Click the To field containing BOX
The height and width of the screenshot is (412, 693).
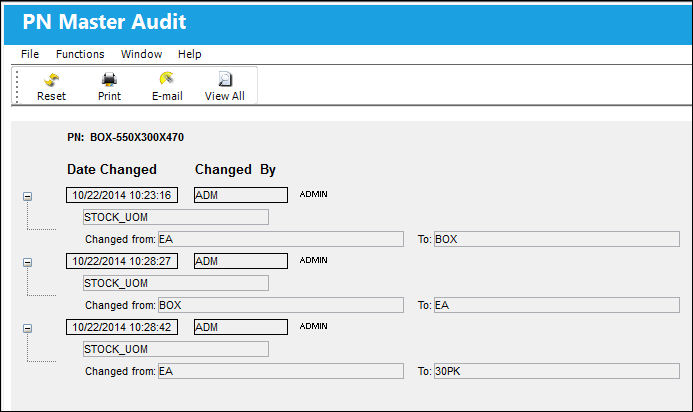pos(557,239)
